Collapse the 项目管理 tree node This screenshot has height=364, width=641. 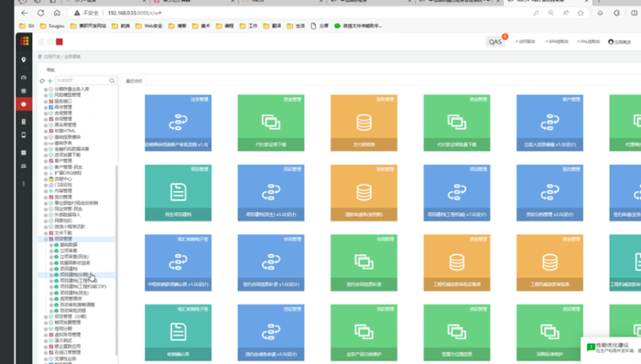46,239
